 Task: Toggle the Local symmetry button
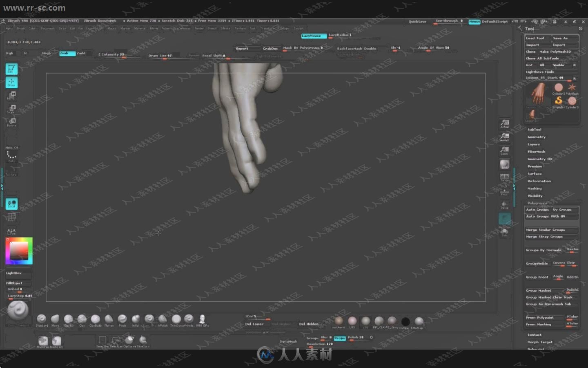tap(11, 204)
